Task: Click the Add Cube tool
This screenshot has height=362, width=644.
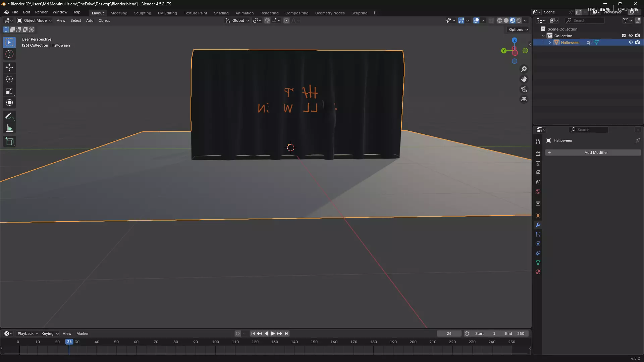Action: point(9,141)
